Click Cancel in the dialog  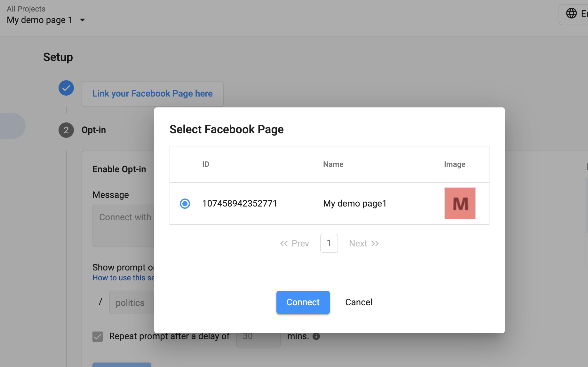[x=359, y=302]
